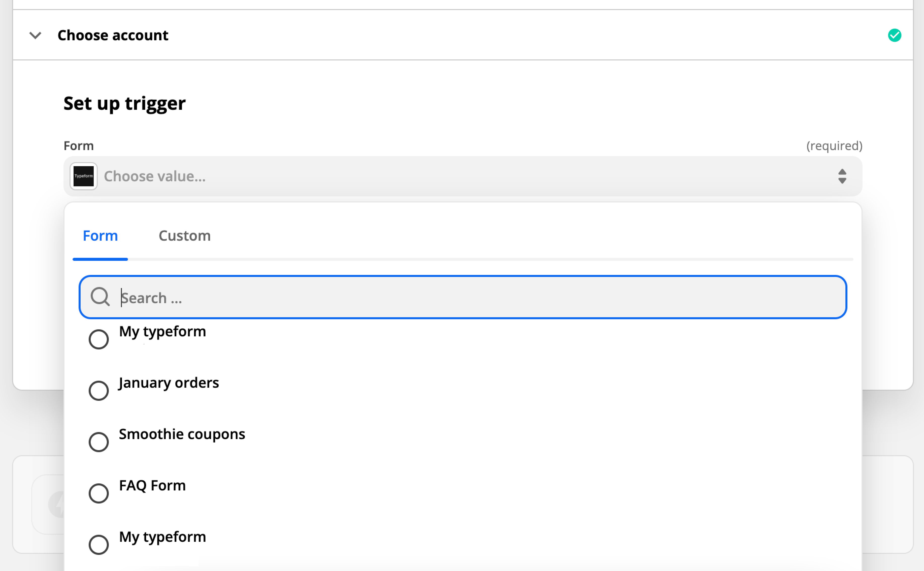
Task: Click the Typeform logo icon
Action: click(x=83, y=176)
